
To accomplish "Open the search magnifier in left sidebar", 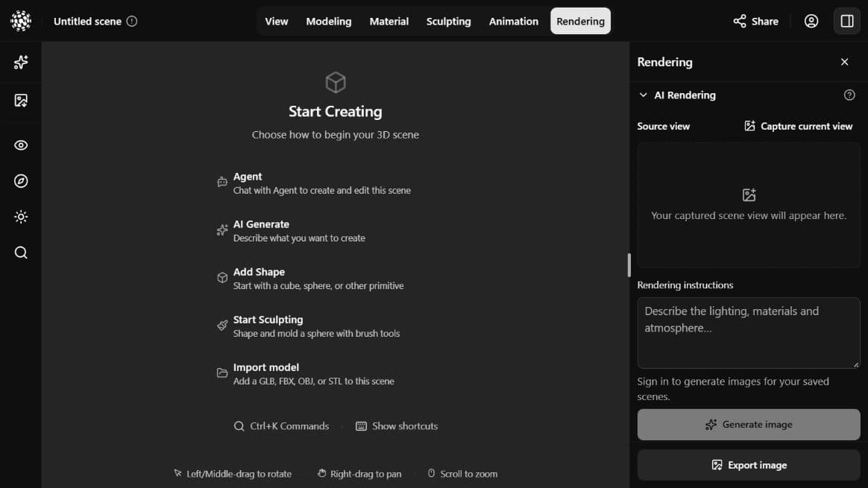I will click(20, 253).
